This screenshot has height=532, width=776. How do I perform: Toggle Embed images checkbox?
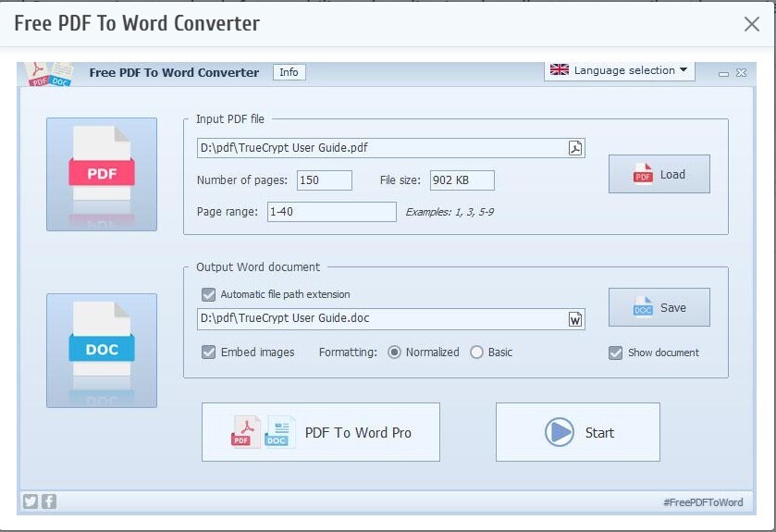pos(208,353)
